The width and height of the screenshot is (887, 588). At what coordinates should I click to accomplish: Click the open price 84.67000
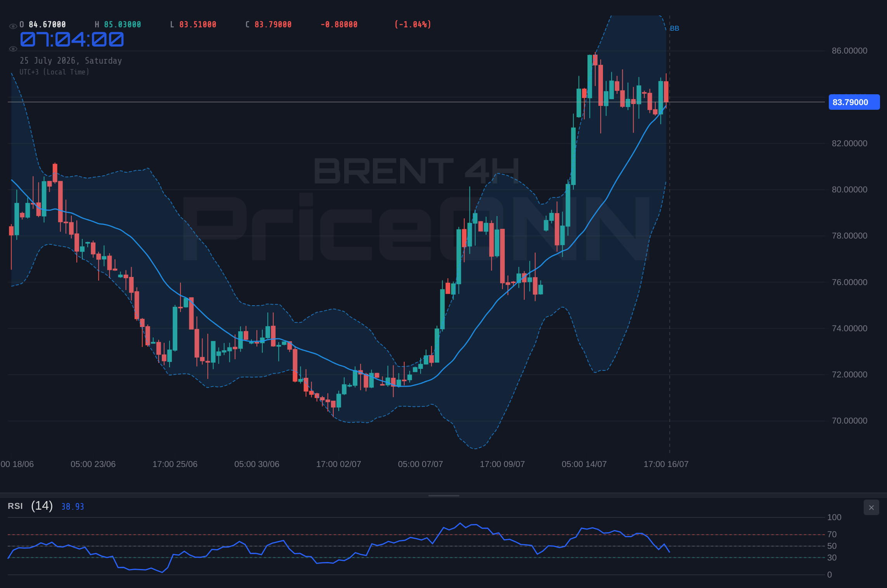pyautogui.click(x=47, y=24)
